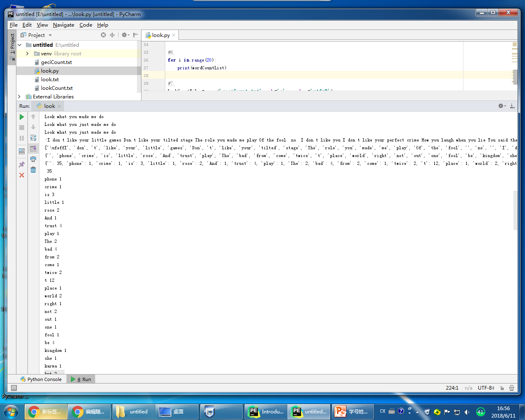Image resolution: width=525 pixels, height=420 pixels.
Task: Click the restore layout icon in Run panel
Action: pyautogui.click(x=22, y=151)
